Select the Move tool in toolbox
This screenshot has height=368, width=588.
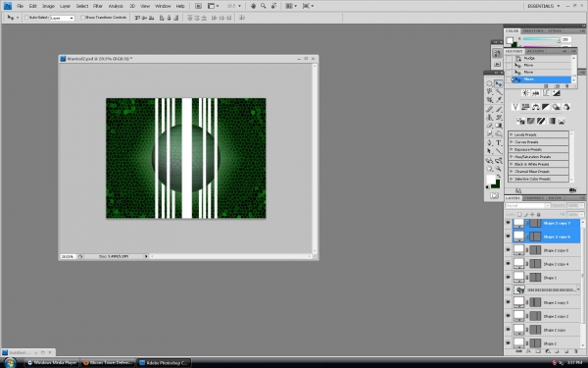(x=499, y=83)
